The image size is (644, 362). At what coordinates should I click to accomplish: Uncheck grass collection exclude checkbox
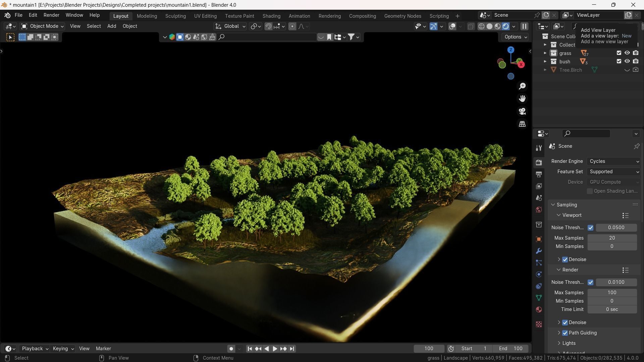[x=619, y=53]
